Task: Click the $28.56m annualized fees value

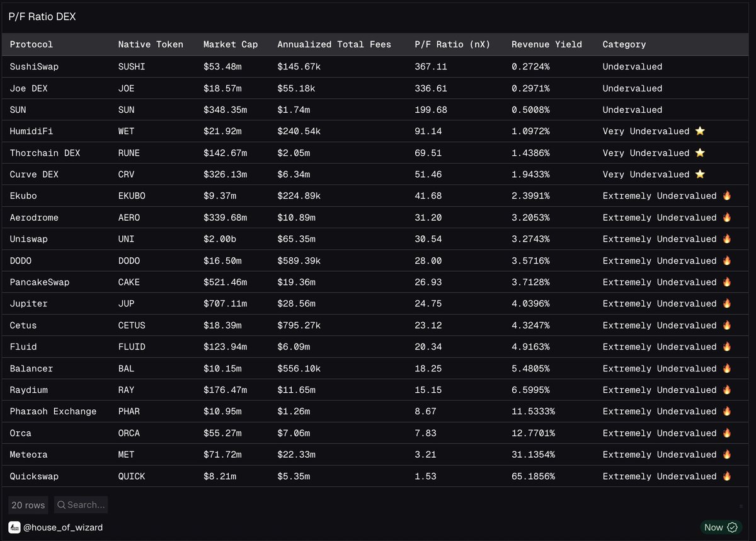Action: [x=296, y=304]
